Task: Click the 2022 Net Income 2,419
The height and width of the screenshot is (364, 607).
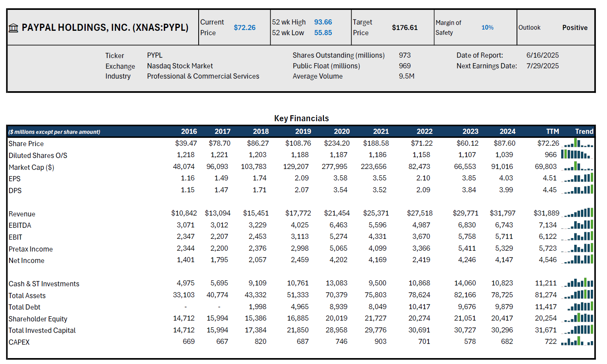Action: tap(421, 260)
